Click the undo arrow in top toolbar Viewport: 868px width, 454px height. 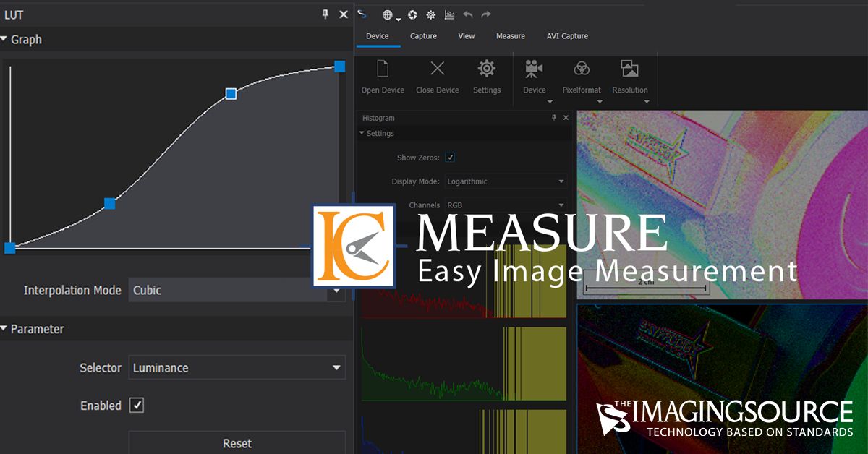468,14
